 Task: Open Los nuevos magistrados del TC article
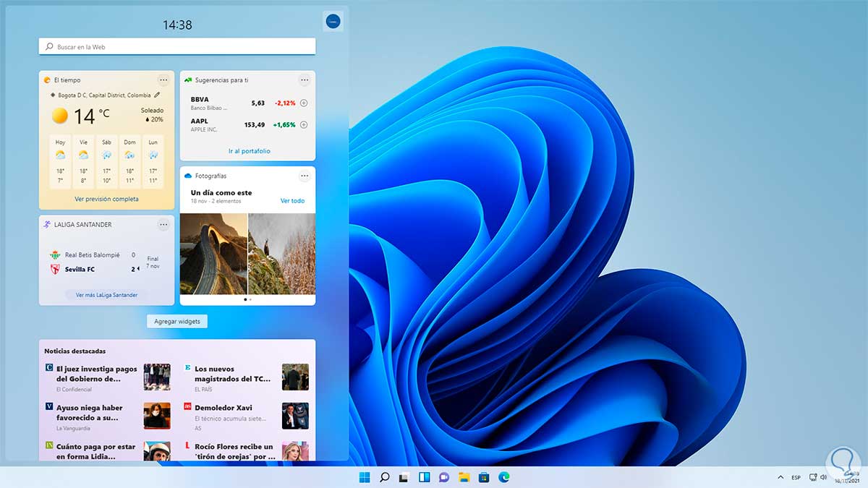point(233,374)
